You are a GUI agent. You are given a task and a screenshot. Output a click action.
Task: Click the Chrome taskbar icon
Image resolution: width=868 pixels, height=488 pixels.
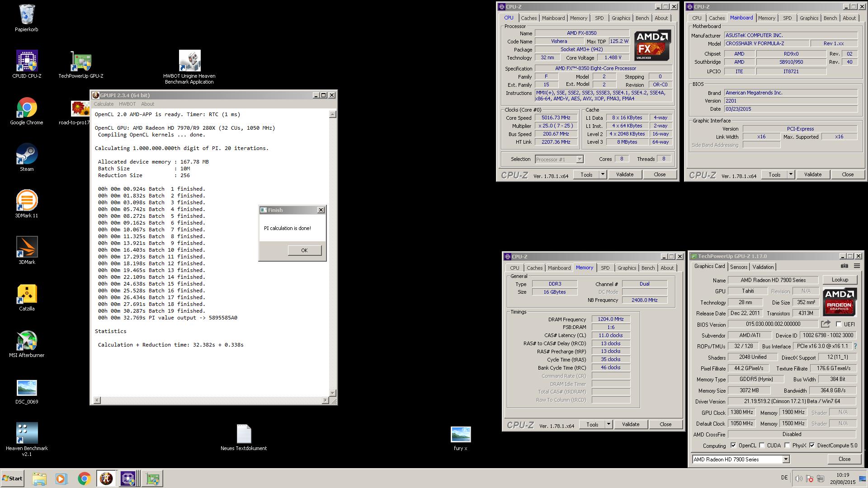tap(84, 479)
